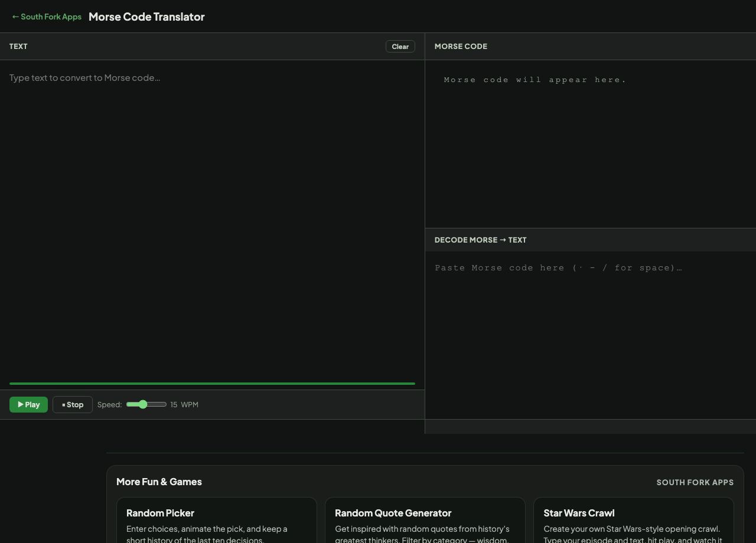Focus the Decode Morse paste field

591,335
